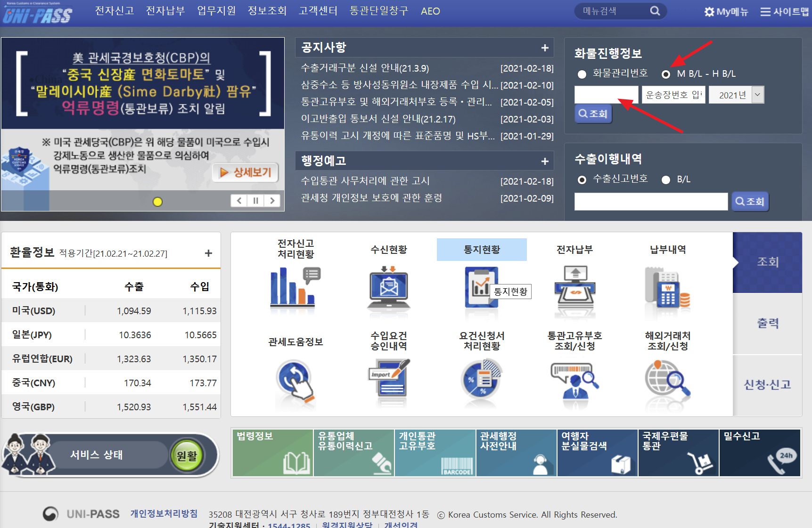Open the 개인정보처리방침 footer link
This screenshot has width=812, height=528.
(x=164, y=513)
